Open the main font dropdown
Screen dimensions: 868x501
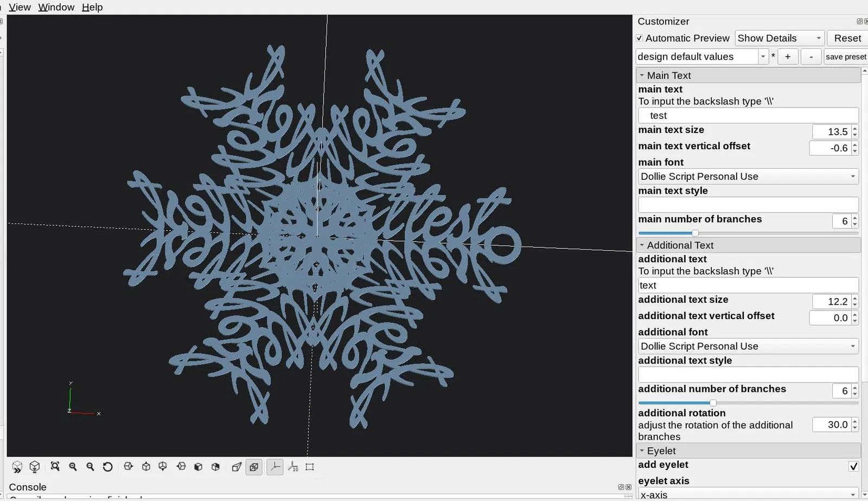pos(748,176)
